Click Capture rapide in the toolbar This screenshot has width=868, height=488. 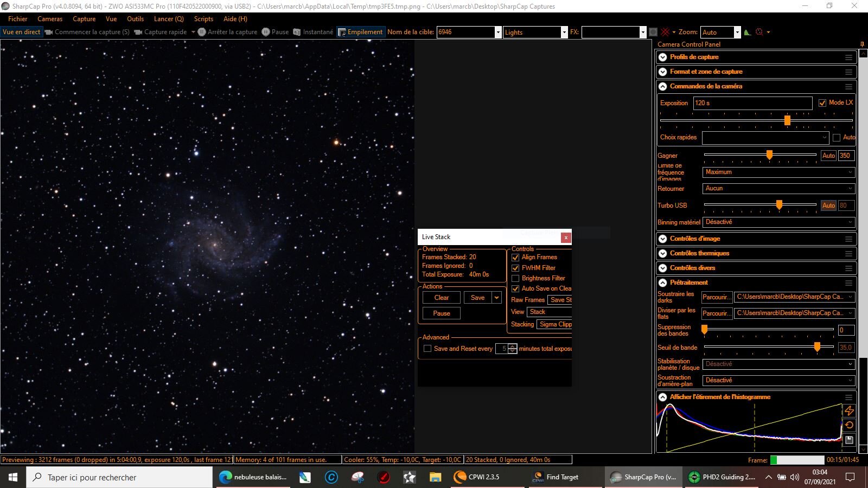tap(161, 32)
